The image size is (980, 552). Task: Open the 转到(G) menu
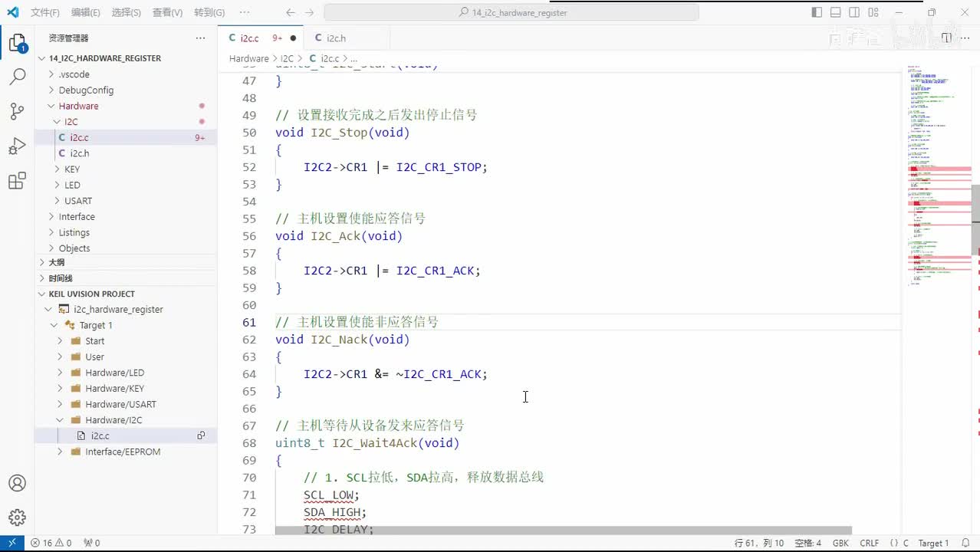[209, 12]
